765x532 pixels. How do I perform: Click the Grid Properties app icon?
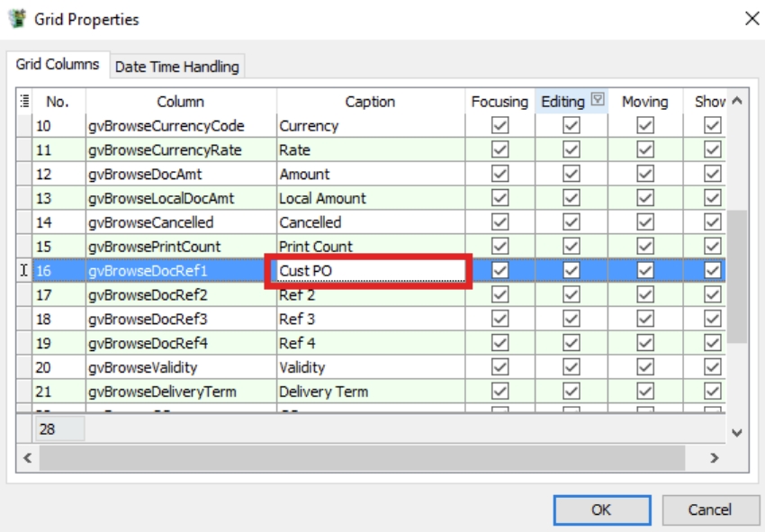[x=17, y=19]
